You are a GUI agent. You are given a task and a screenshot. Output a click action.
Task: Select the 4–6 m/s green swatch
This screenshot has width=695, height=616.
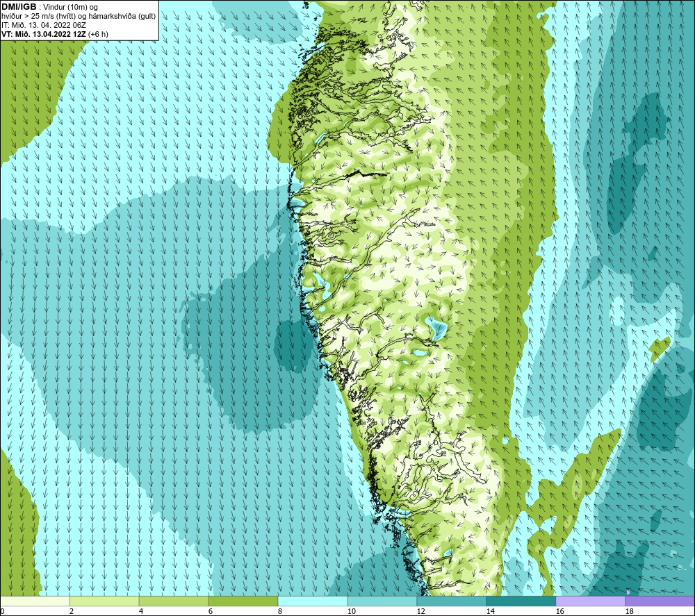174,601
